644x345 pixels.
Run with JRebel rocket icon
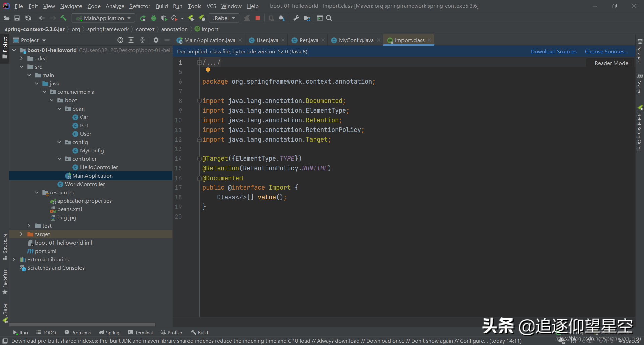191,18
